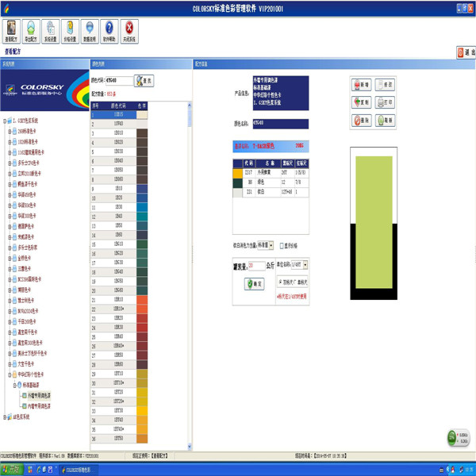Screen dimensions: 476x476
Task: Click the 退出 button at top right
Action: pos(466,52)
